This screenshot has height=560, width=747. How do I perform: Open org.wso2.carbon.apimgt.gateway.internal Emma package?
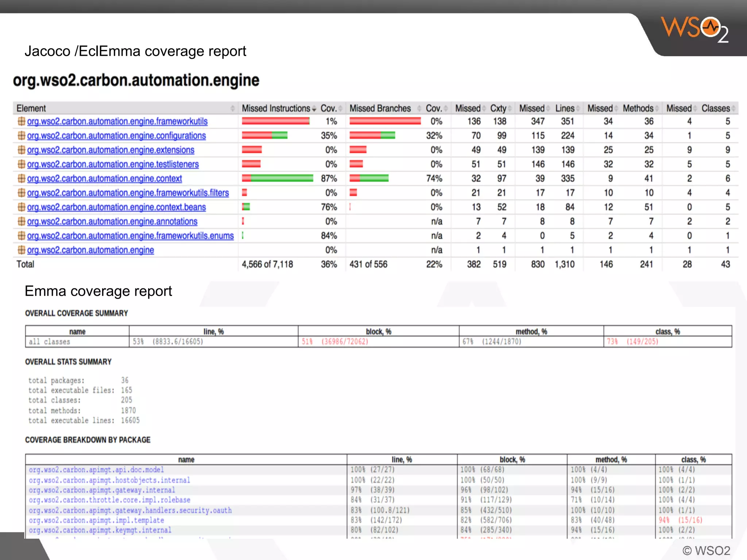tap(102, 490)
